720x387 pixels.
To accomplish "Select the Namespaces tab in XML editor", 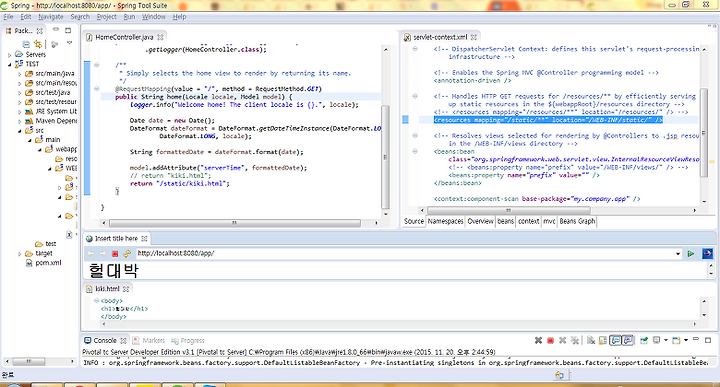I will [x=445, y=221].
